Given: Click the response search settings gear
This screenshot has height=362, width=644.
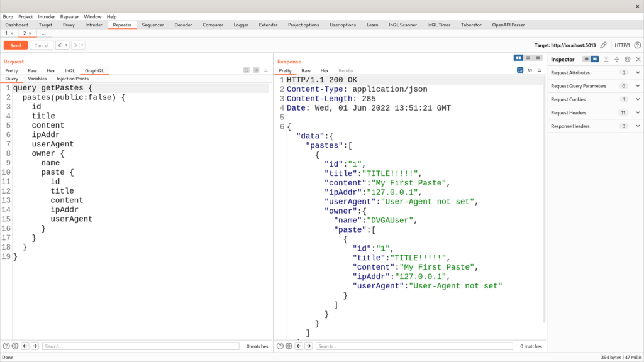Looking at the screenshot, I should click(x=289, y=346).
